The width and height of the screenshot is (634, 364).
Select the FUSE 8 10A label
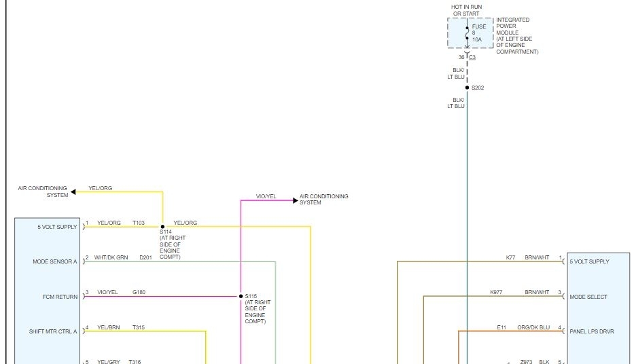pos(479,33)
